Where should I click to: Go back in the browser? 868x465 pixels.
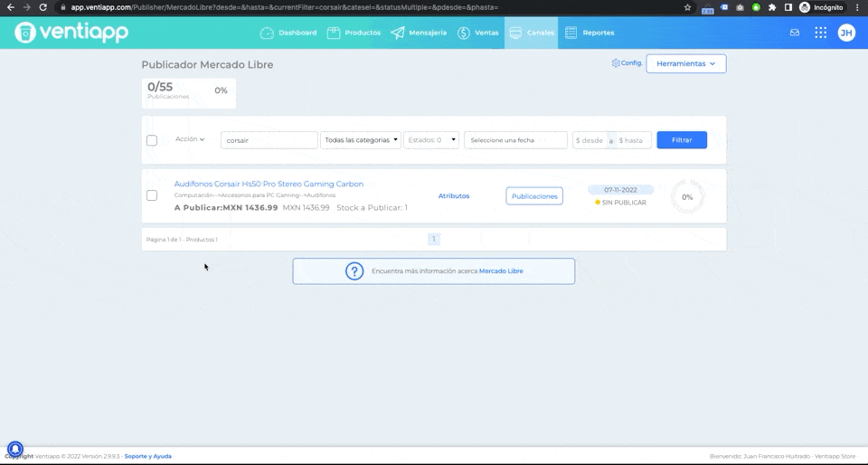(11, 7)
